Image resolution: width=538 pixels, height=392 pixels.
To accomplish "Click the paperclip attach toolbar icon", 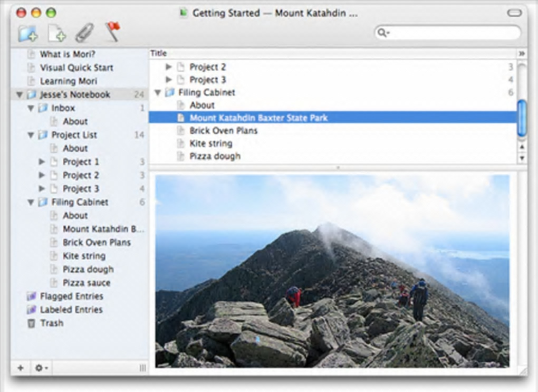I will [x=84, y=33].
